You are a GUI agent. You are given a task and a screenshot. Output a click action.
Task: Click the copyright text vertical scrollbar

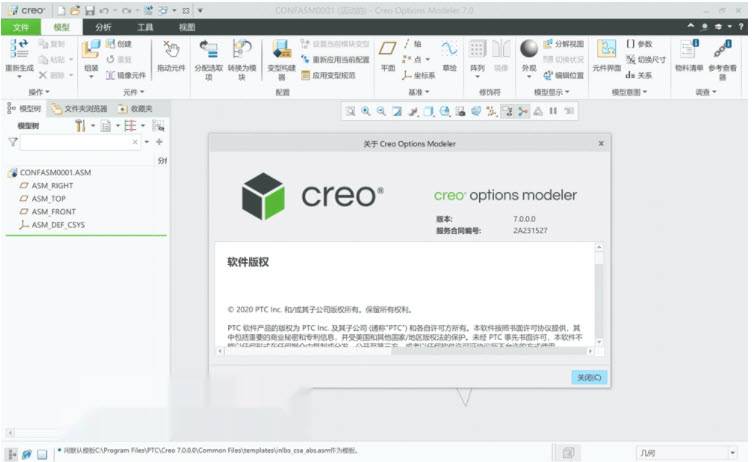tap(599, 295)
